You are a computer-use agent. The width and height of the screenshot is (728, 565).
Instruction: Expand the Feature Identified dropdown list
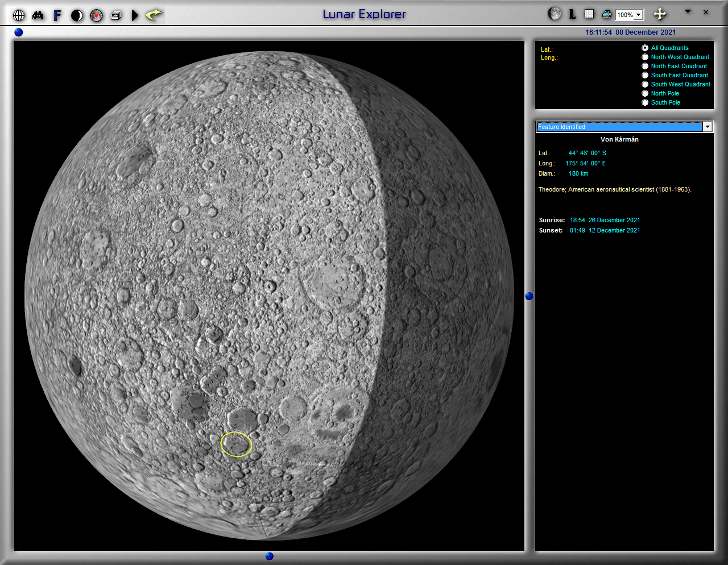708,127
